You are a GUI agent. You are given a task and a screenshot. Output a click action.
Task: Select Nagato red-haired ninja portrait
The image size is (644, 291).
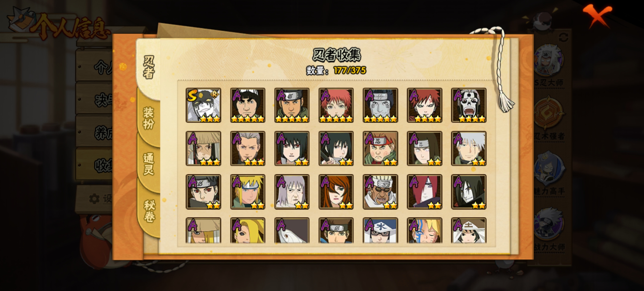[424, 192]
